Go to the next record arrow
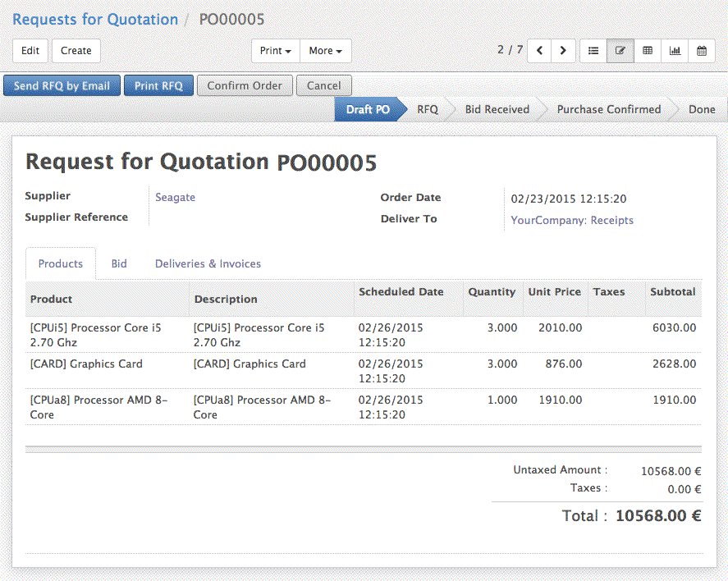Viewport: 728px width, 581px height. click(x=563, y=51)
